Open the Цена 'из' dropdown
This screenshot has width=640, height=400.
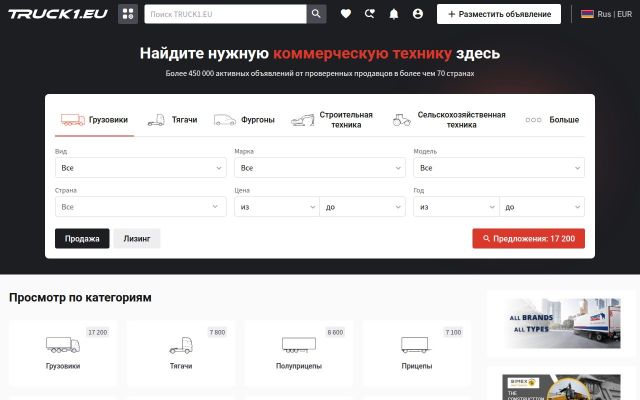(x=277, y=207)
